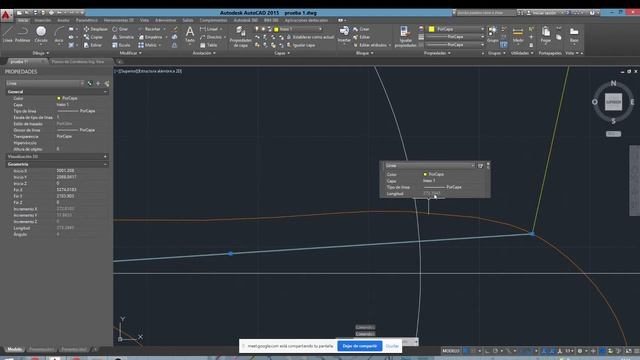The width and height of the screenshot is (640, 360).
Task: Expand the Visualización 3D section
Action: click(x=105, y=156)
